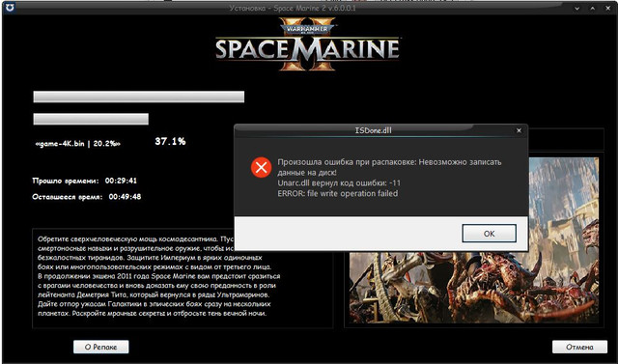Click the Tyranid battle artwork image
The height and width of the screenshot is (364, 618).
click(474, 239)
